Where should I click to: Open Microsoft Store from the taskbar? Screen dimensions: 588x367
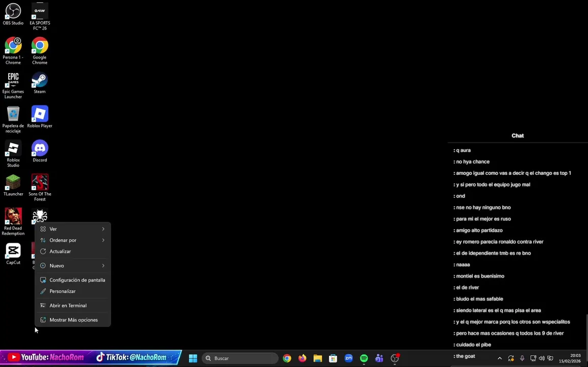333,358
